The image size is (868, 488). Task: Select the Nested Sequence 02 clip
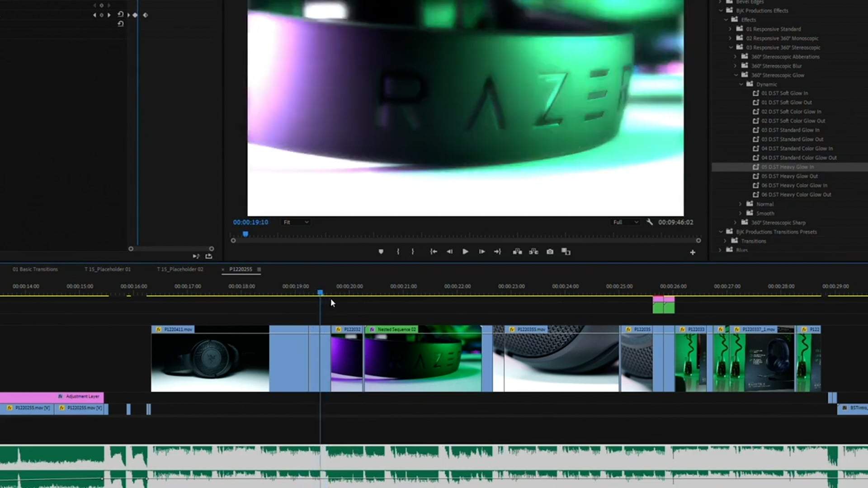[x=423, y=359]
